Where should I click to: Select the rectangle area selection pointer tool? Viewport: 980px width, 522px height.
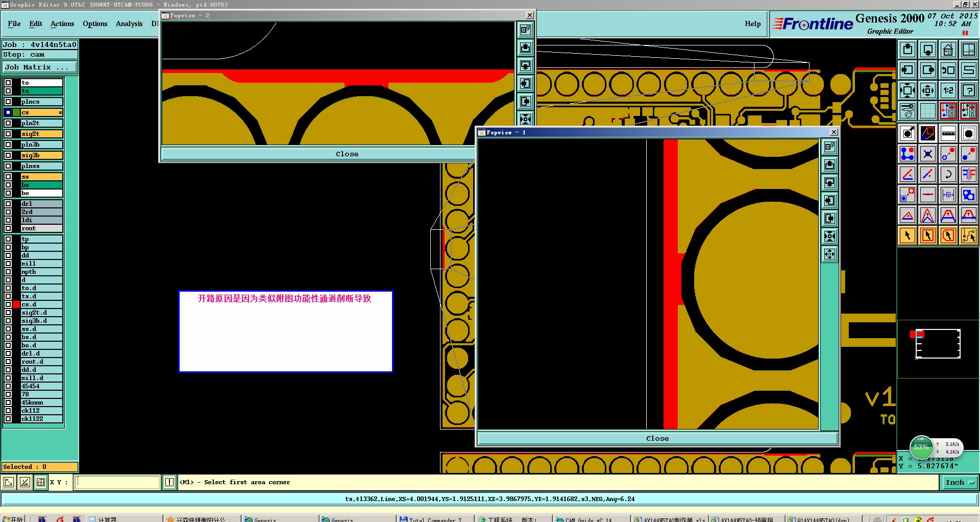928,235
